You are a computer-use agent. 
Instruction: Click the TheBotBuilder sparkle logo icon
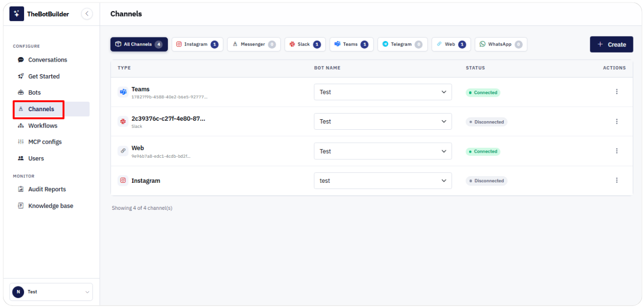tap(17, 14)
